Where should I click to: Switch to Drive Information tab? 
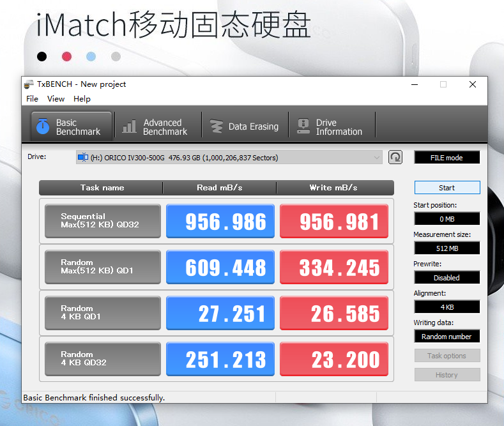coord(332,126)
